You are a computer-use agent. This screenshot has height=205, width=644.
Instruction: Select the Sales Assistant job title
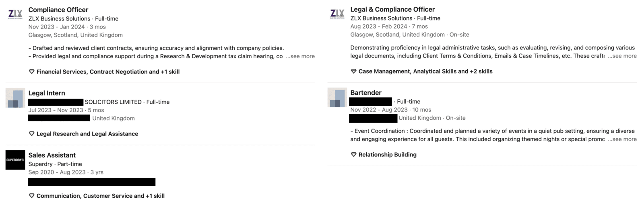pos(52,155)
